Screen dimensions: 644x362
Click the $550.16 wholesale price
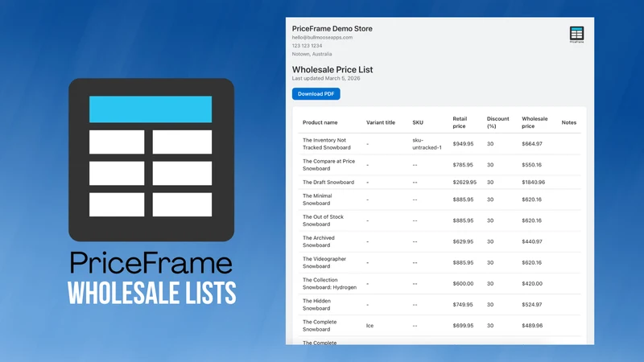tap(531, 165)
